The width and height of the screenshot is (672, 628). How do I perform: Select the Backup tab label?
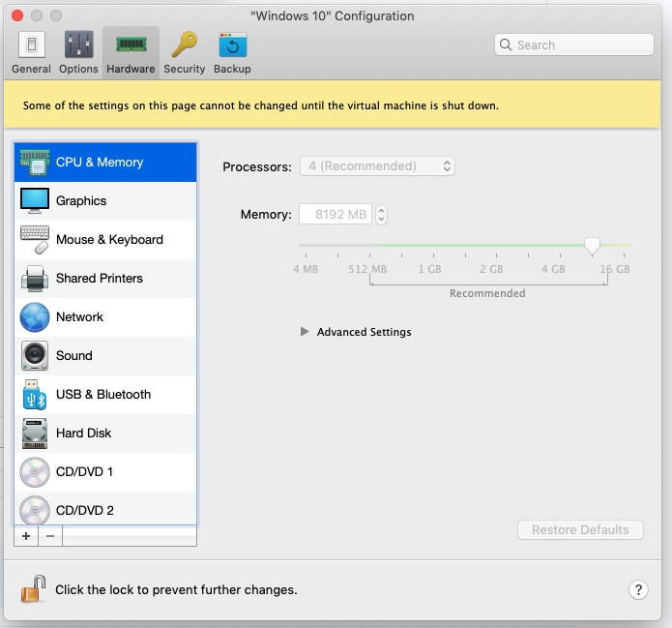coord(232,69)
